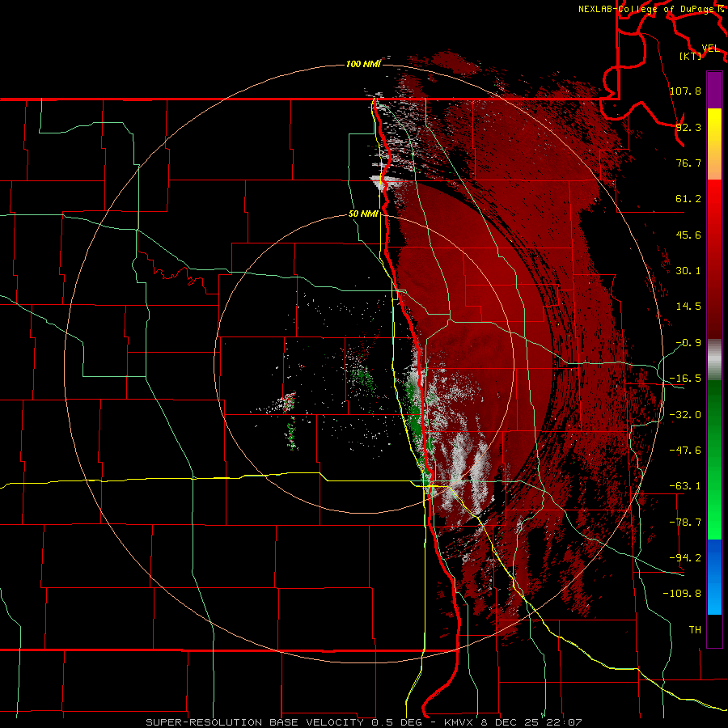Click the blue segment of the color bar
The height and width of the screenshot is (728, 728).
tap(714, 577)
